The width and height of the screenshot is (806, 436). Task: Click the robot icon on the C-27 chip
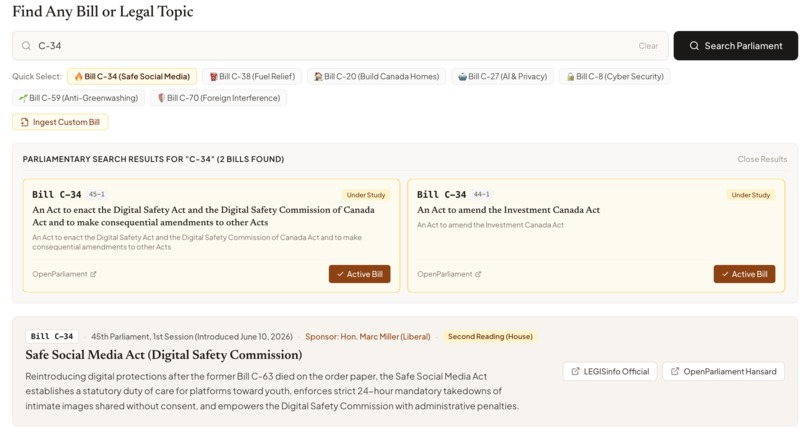(x=463, y=77)
